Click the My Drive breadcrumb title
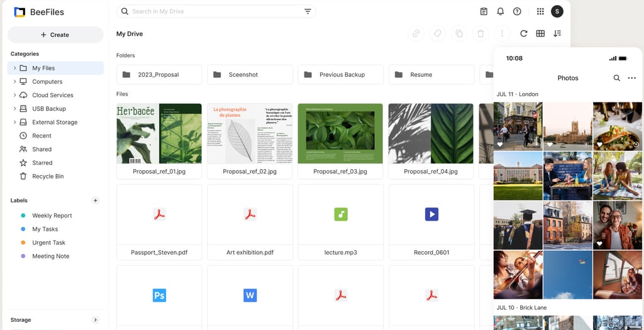This screenshot has height=330, width=644. [130, 34]
